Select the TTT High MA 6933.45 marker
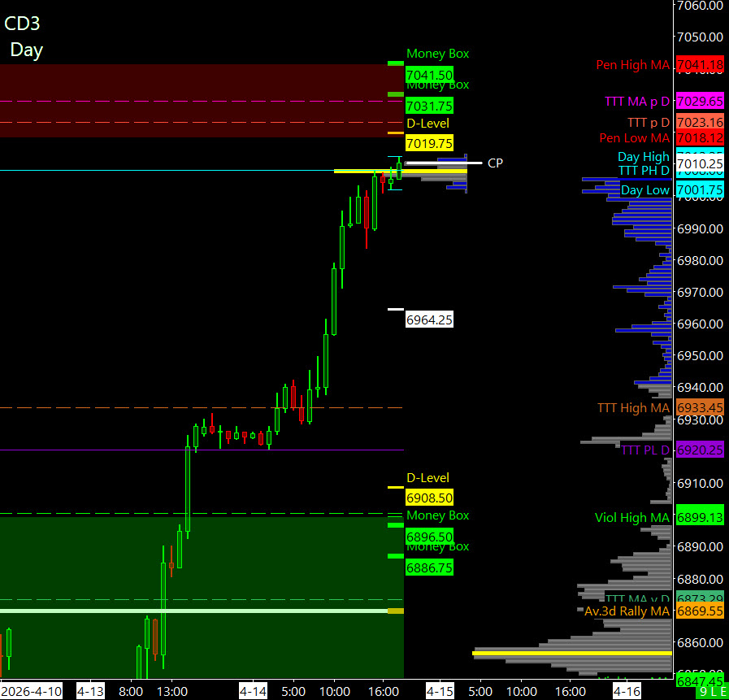Viewport: 729px width, 700px height. 699,408
